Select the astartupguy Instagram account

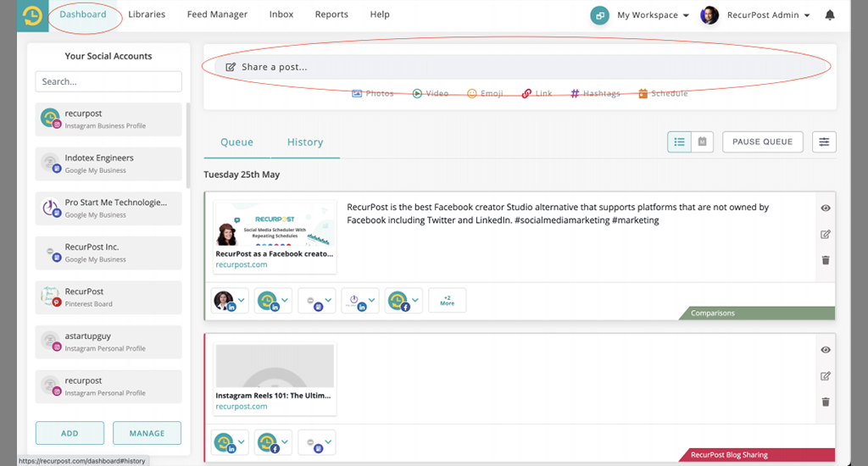(x=108, y=342)
